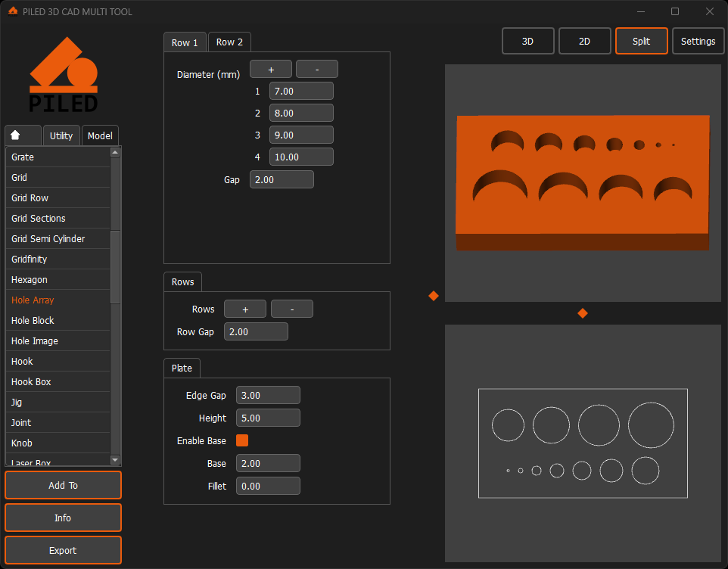This screenshot has width=728, height=569.
Task: Click the model list scrollbar thumb
Action: (115, 267)
